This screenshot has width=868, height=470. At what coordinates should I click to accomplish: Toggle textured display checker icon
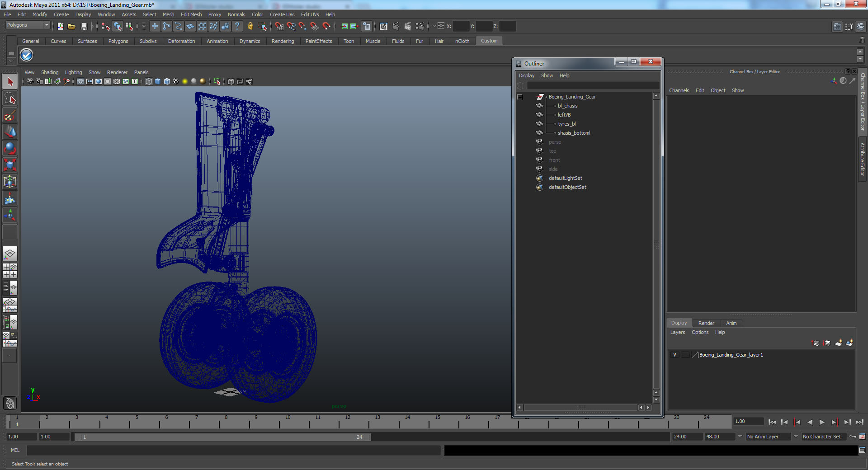point(176,81)
